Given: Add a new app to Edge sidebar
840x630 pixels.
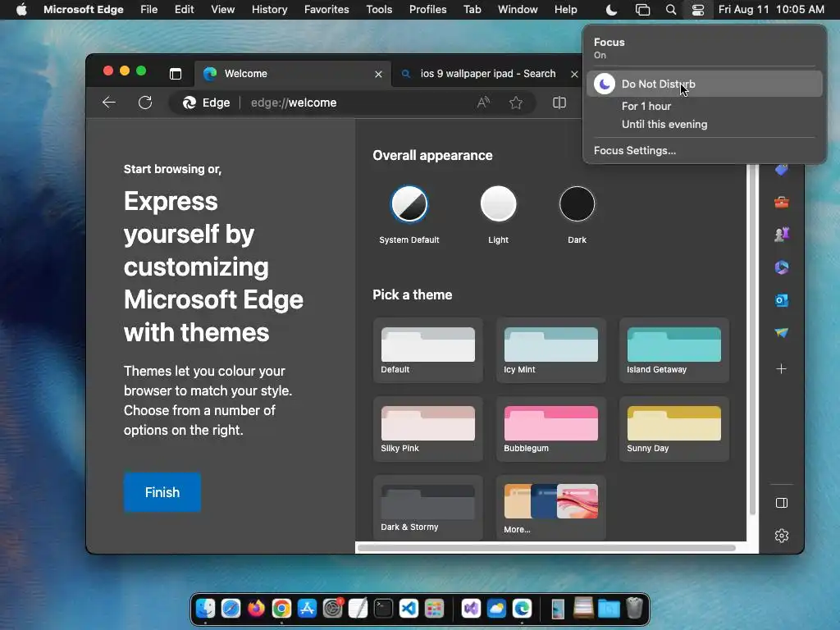Looking at the screenshot, I should click(782, 368).
